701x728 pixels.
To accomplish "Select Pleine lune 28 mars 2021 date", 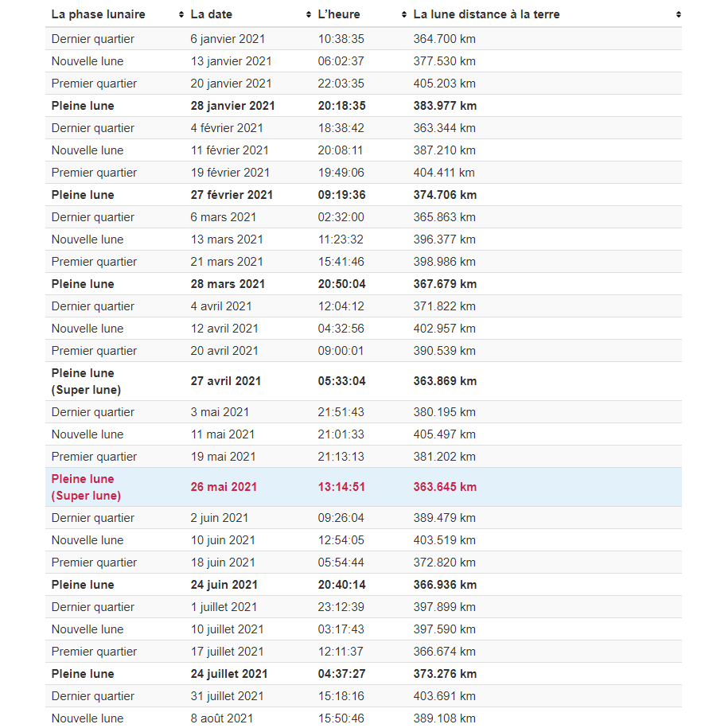I will (228, 284).
